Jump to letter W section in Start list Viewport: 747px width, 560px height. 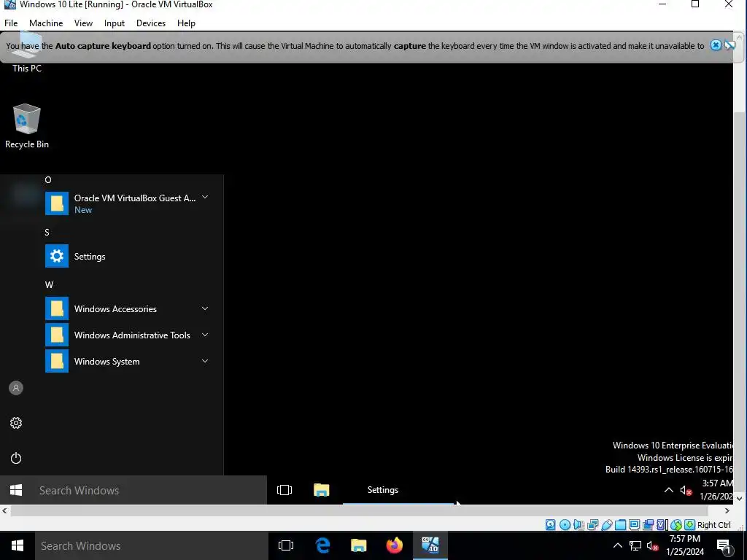[x=49, y=285]
